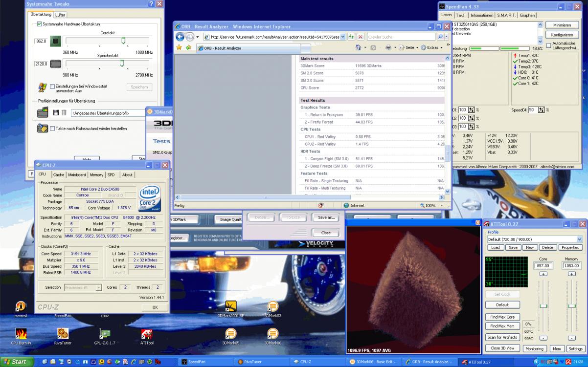Open the recent pages dropdown next to forward

(197, 37)
